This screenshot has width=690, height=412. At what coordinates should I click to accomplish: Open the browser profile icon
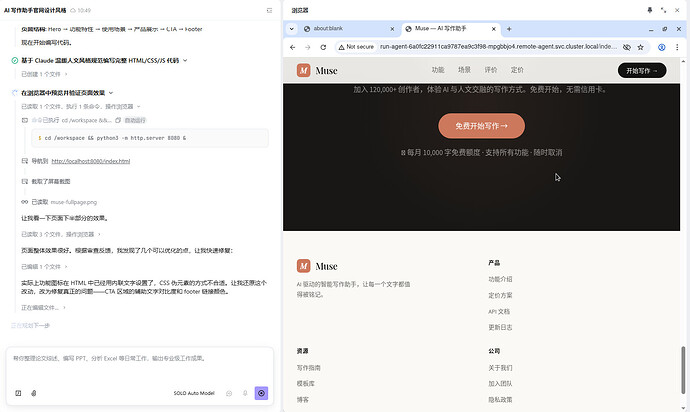click(x=661, y=47)
